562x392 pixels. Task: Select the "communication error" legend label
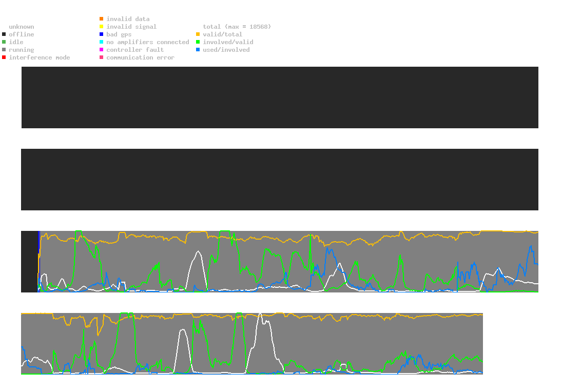(141, 57)
